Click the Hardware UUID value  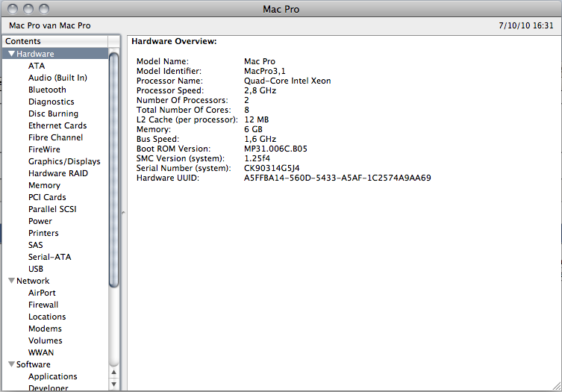tap(337, 178)
